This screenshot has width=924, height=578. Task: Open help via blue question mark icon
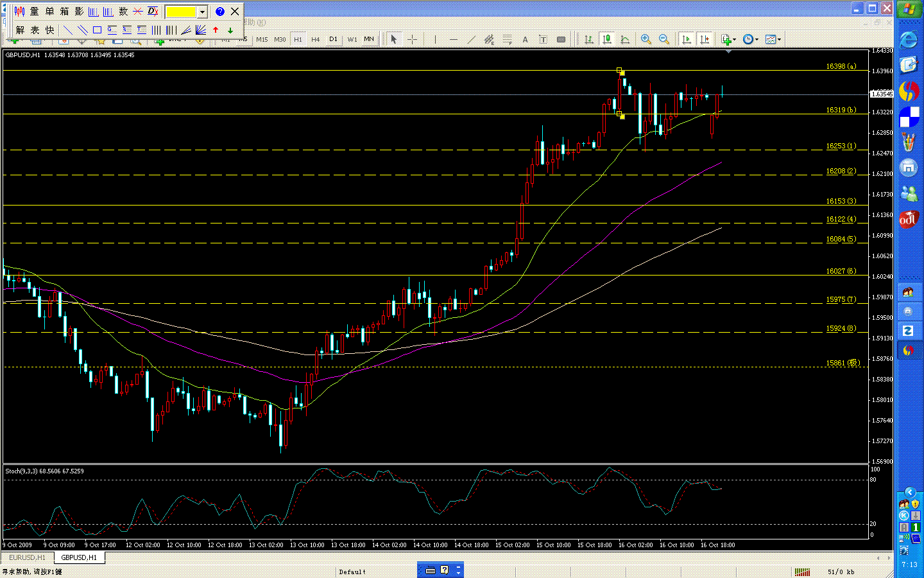point(219,12)
